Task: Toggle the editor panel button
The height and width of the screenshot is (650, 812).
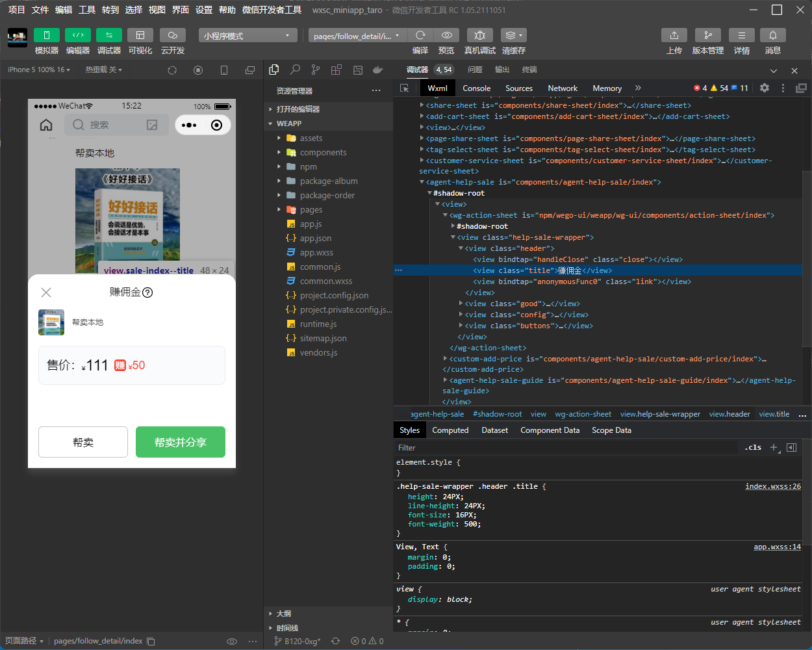Action: coord(78,35)
